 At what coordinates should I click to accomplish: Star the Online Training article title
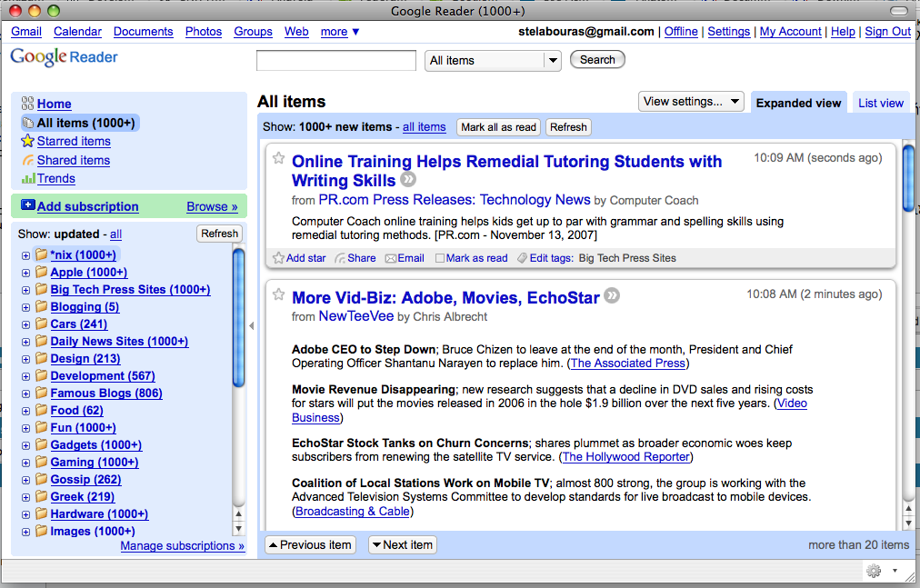(279, 158)
